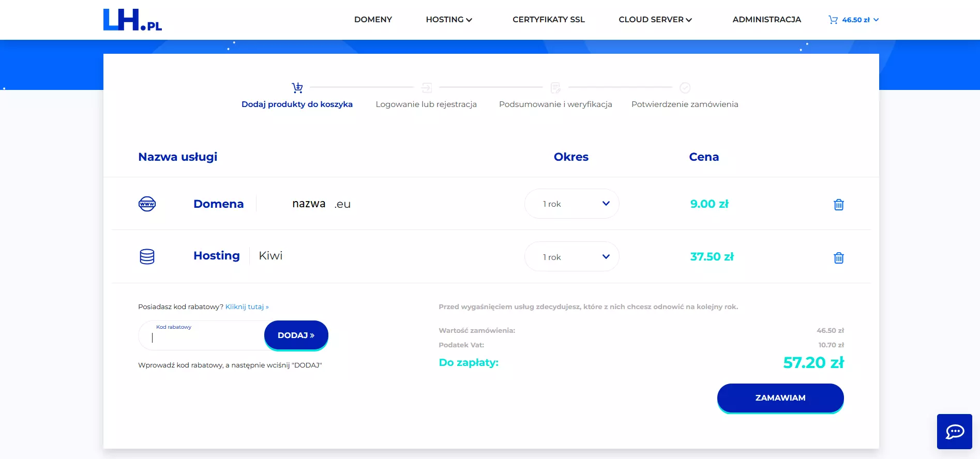Image resolution: width=980 pixels, height=459 pixels.
Task: Open Certyfikaty SSL page
Action: click(549, 20)
